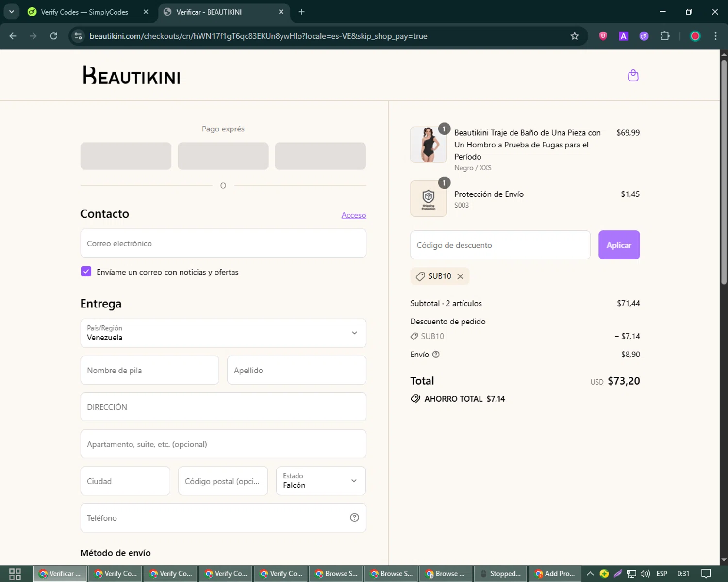This screenshot has height=582, width=728.
Task: Open the Extensions puzzle piece menu
Action: pos(665,36)
